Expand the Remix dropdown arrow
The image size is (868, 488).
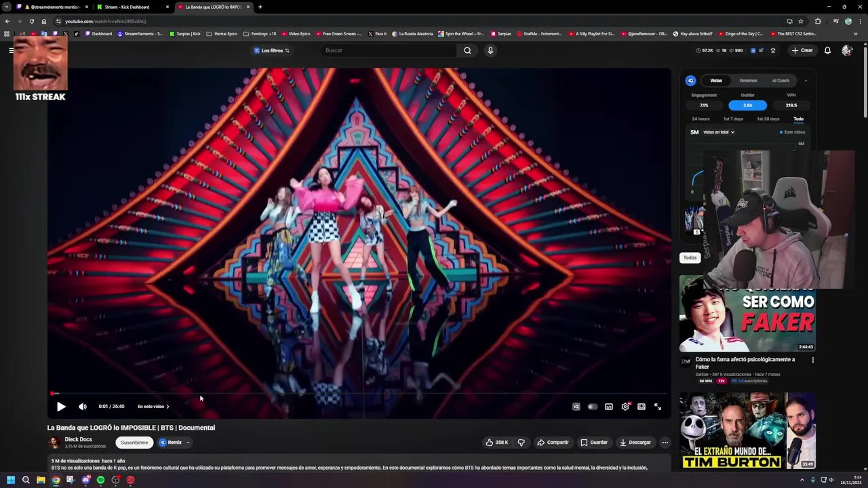click(188, 443)
